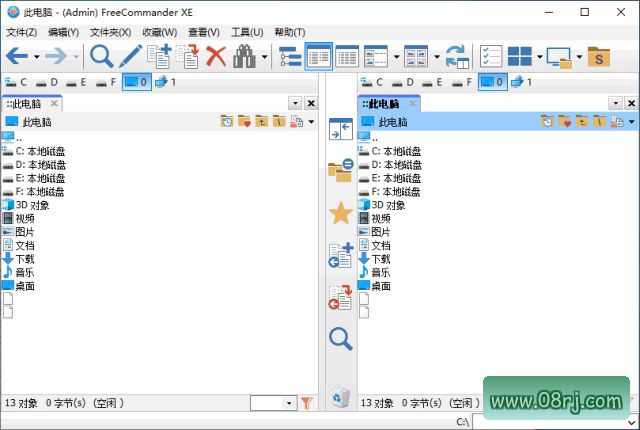Open the thumbnail list view dropdown arrow
640x430 pixels.
(x=396, y=57)
